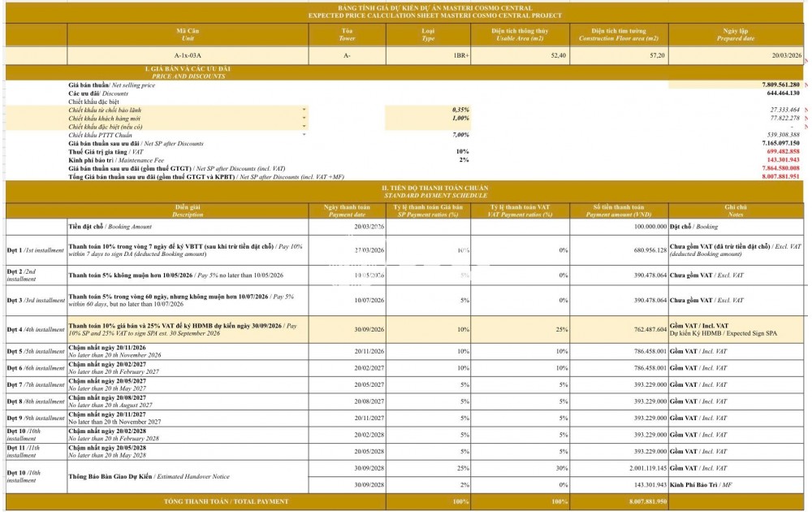This screenshot has width=812, height=512.
Task: Open dropdown for Chiết khấu khách hàng mới
Action: (x=304, y=118)
